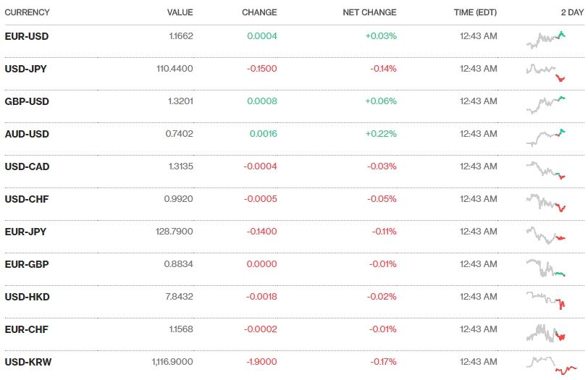Select the USD-KRW currency pair
This screenshot has width=588, height=380.
pyautogui.click(x=28, y=362)
